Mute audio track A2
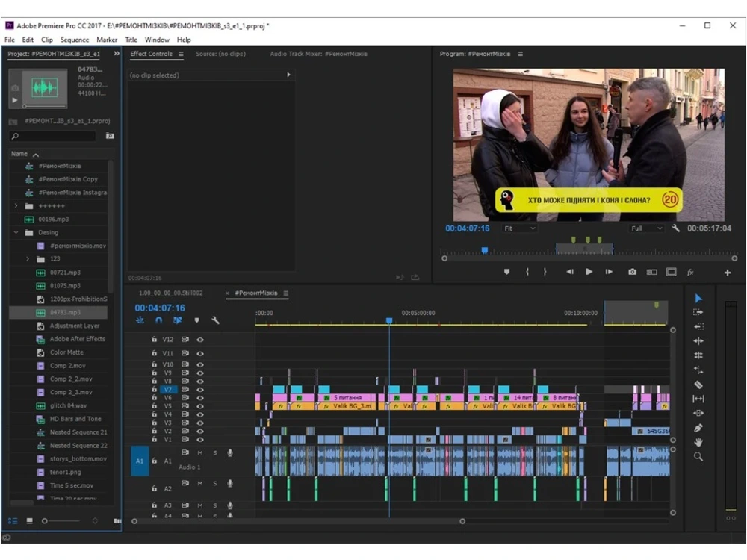Screen dimensions: 747x560 tap(200, 483)
